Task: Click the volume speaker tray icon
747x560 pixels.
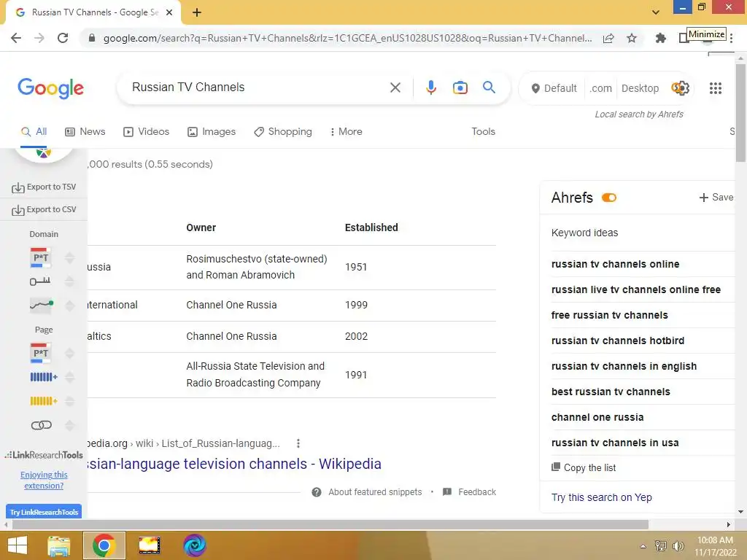Action: click(678, 545)
